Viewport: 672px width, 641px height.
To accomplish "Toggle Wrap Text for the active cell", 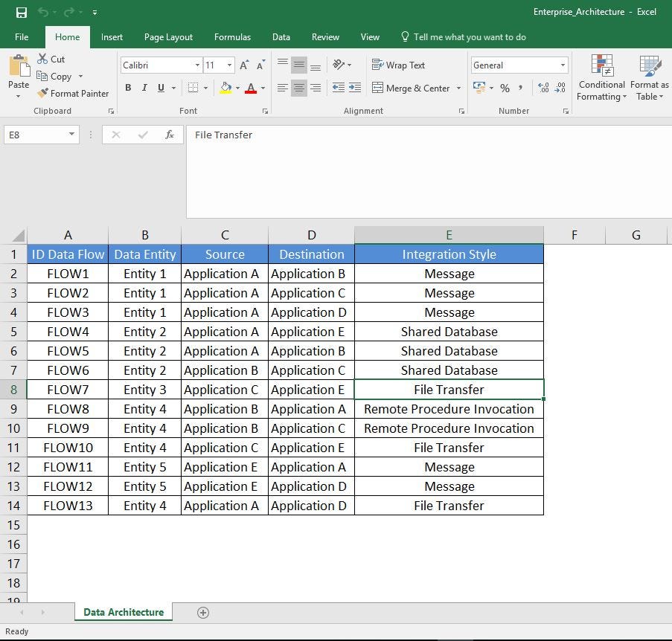I will (399, 65).
